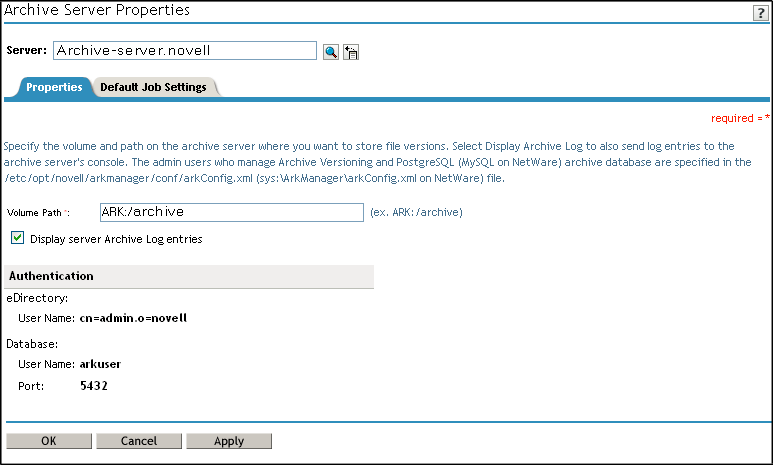Click the database port value 5432
The width and height of the screenshot is (773, 465).
pos(94,385)
